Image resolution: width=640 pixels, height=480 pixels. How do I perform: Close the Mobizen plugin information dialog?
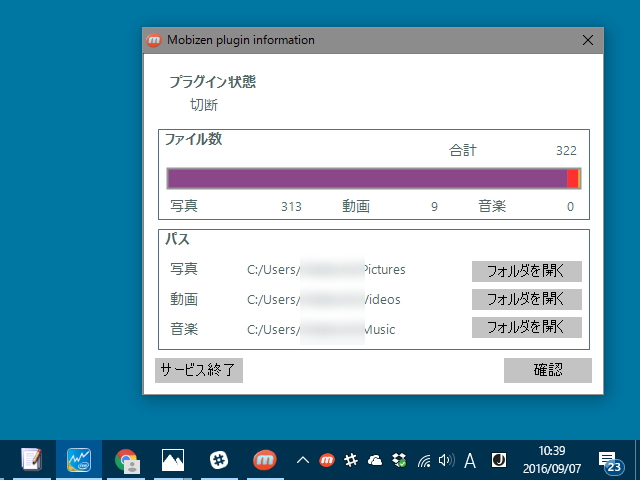coord(588,40)
